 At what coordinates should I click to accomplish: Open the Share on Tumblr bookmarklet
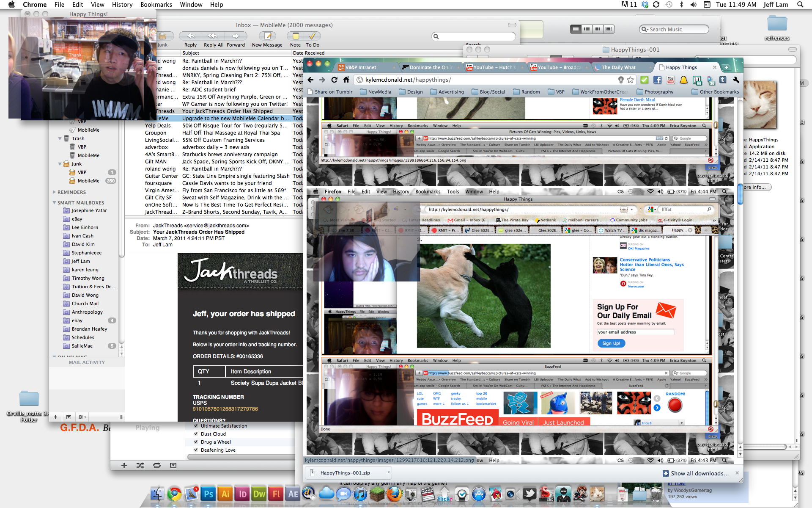point(329,92)
